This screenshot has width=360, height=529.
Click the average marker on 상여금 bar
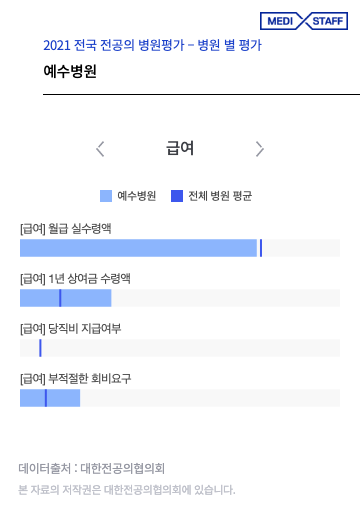pos(60,298)
